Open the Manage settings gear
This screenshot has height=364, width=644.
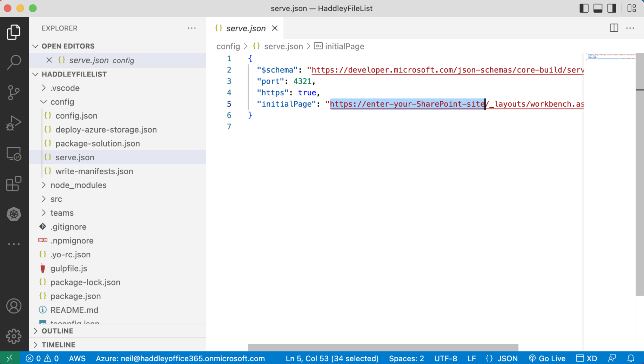pyautogui.click(x=14, y=336)
